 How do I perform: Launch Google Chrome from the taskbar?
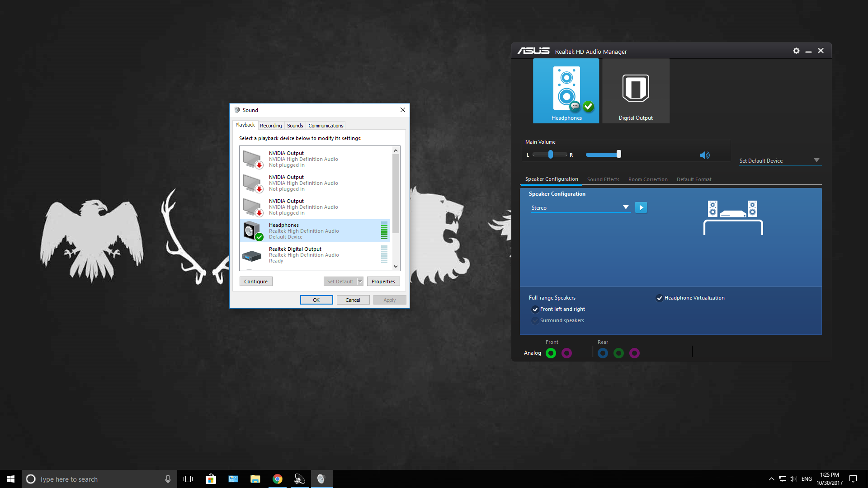[x=277, y=479]
